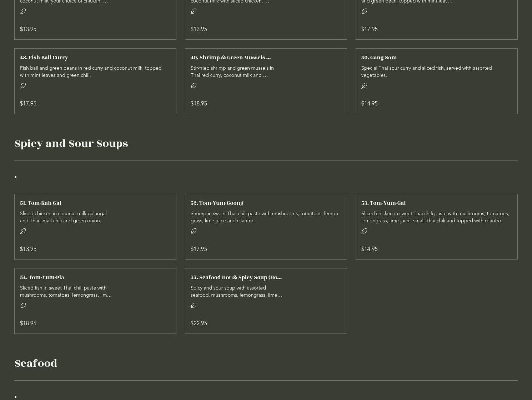Click the 'Sliced chicken in sweet Thai chili paste' description
532x400 pixels.
coord(435,217)
